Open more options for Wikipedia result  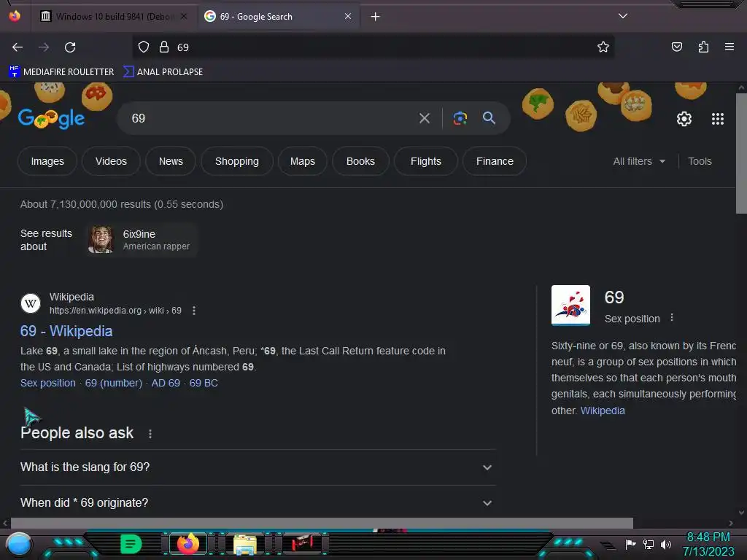click(x=194, y=311)
